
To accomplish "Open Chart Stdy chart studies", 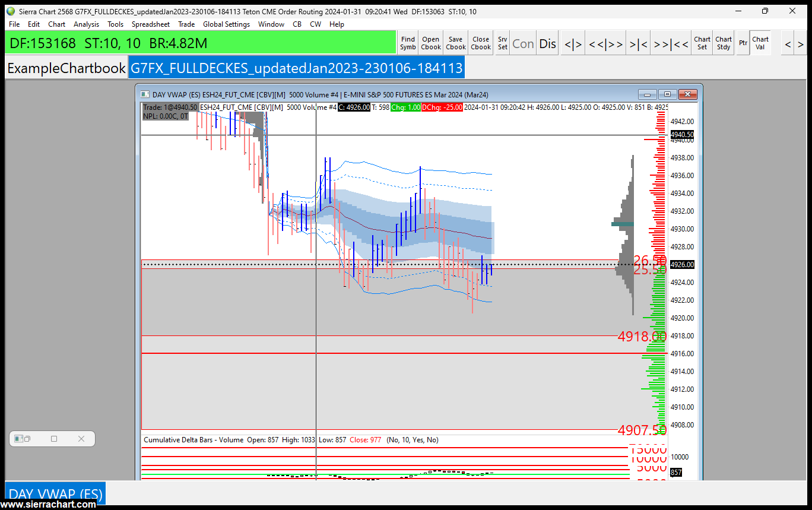I will click(724, 43).
